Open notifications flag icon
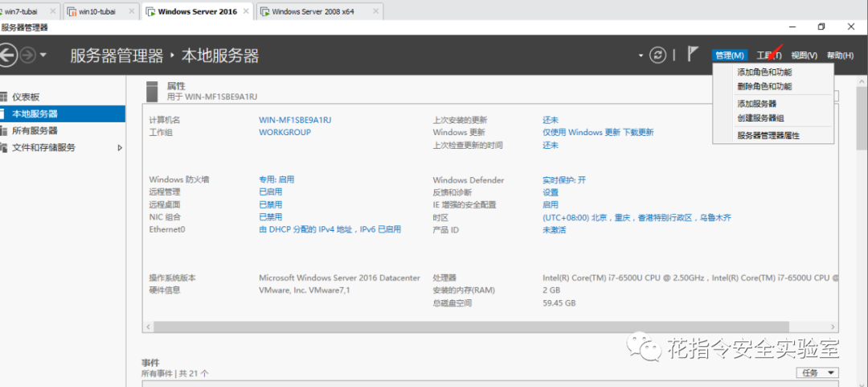The width and height of the screenshot is (868, 387). point(693,55)
